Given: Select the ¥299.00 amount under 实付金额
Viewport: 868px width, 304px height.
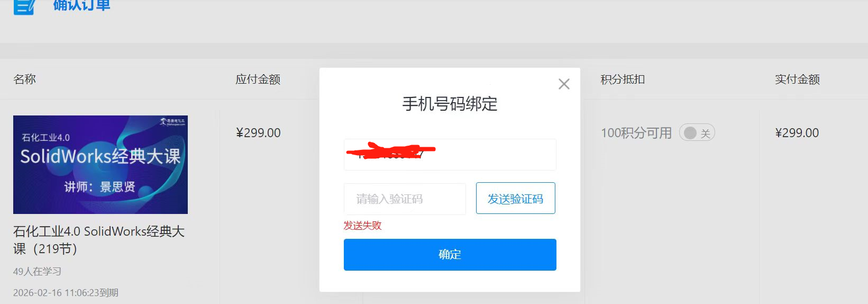Looking at the screenshot, I should (797, 133).
